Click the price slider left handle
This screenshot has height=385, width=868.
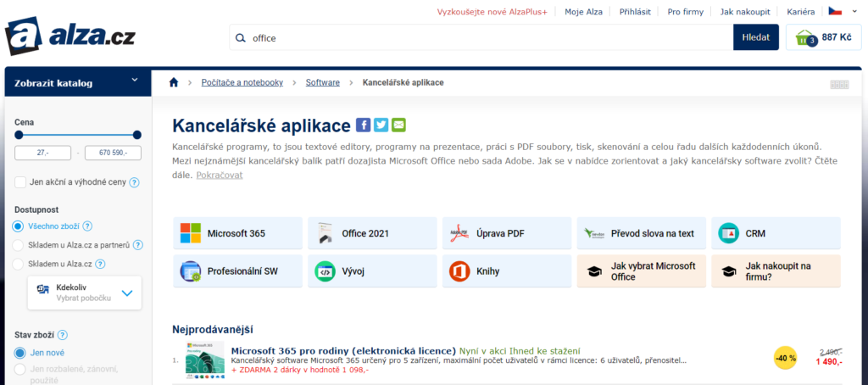tap(19, 135)
